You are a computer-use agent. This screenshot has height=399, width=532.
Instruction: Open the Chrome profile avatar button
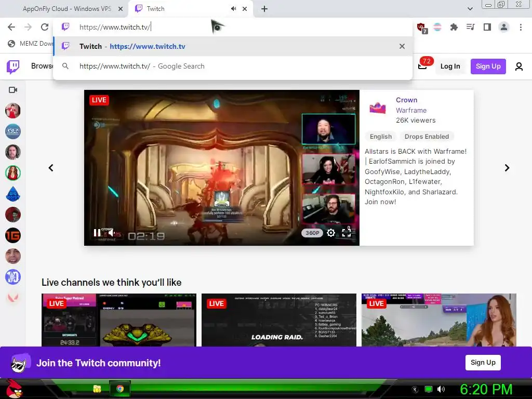pyautogui.click(x=504, y=27)
